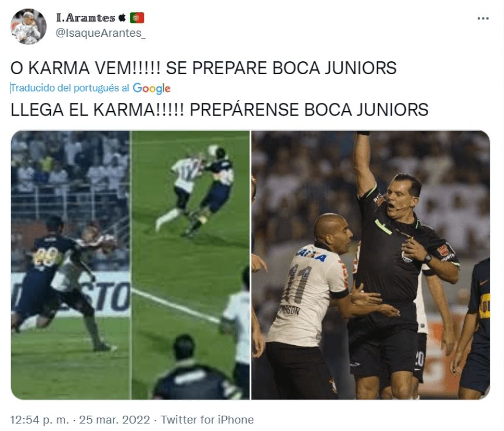Click the white pitch line in middle photo
Image resolution: width=504 pixels, height=431 pixels.
tap(176, 306)
